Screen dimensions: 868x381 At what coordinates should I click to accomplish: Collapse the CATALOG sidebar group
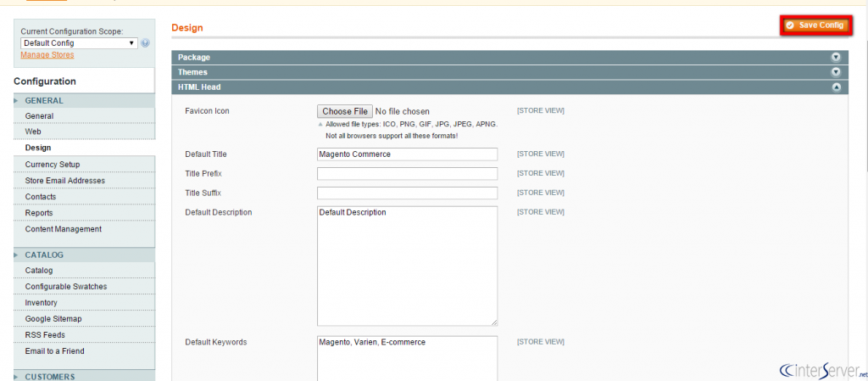pos(84,255)
